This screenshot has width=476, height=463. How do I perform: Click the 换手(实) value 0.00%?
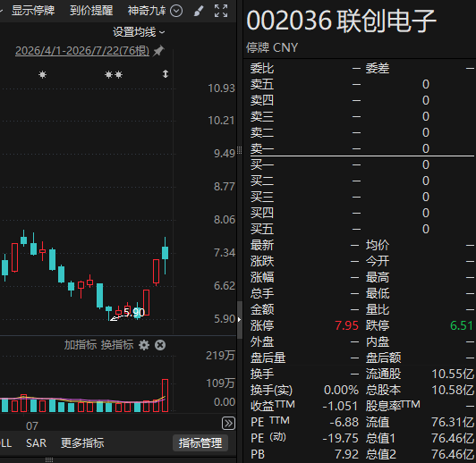tap(341, 390)
